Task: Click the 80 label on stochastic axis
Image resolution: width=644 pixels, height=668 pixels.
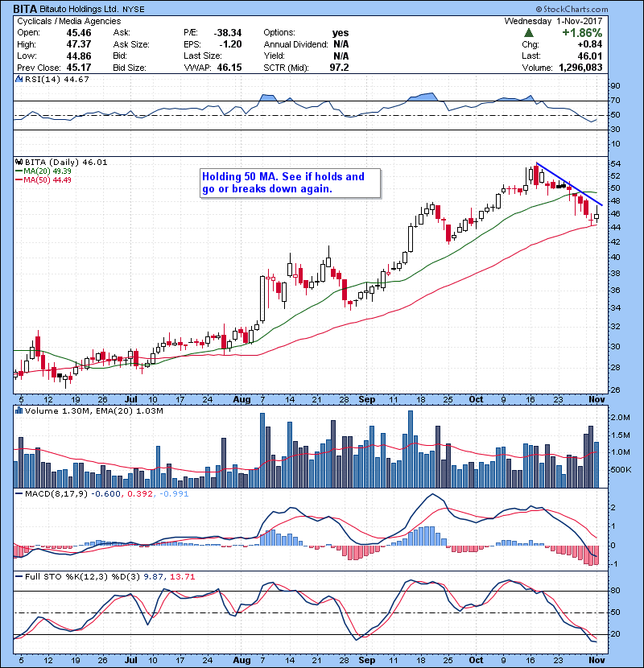Action: click(615, 591)
